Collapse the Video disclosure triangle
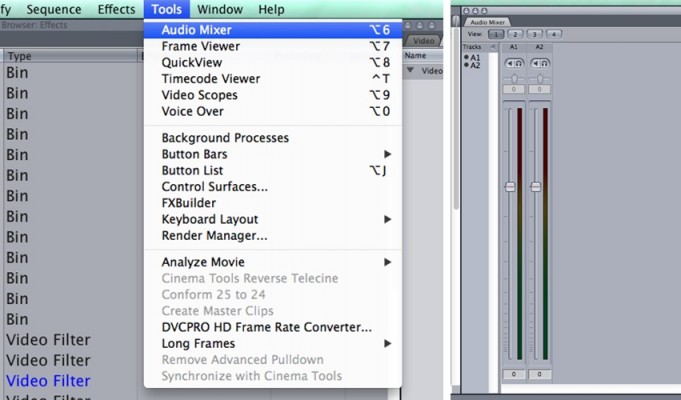This screenshot has width=681, height=400. tap(410, 70)
